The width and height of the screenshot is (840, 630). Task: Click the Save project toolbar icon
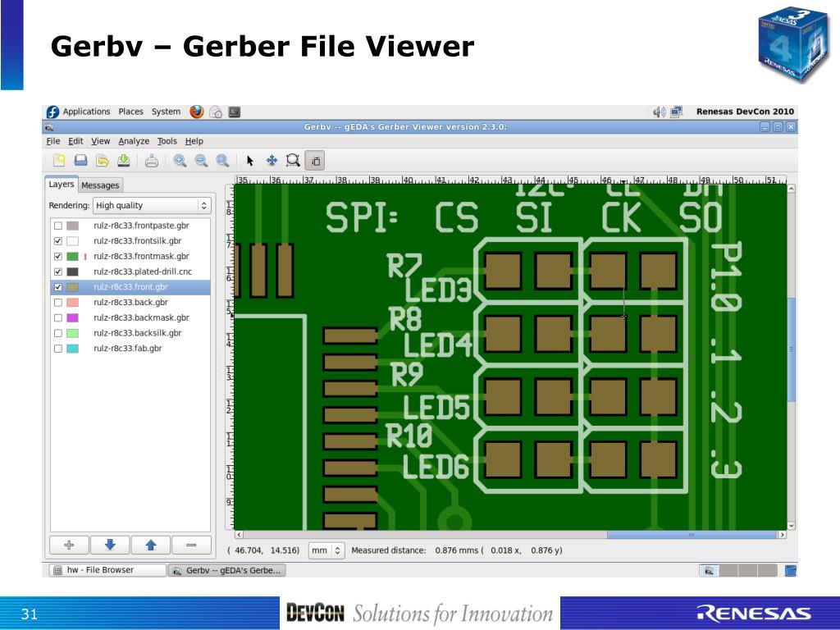click(124, 160)
